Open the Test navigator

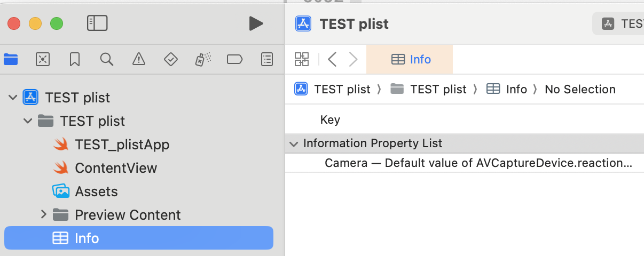coord(171,59)
